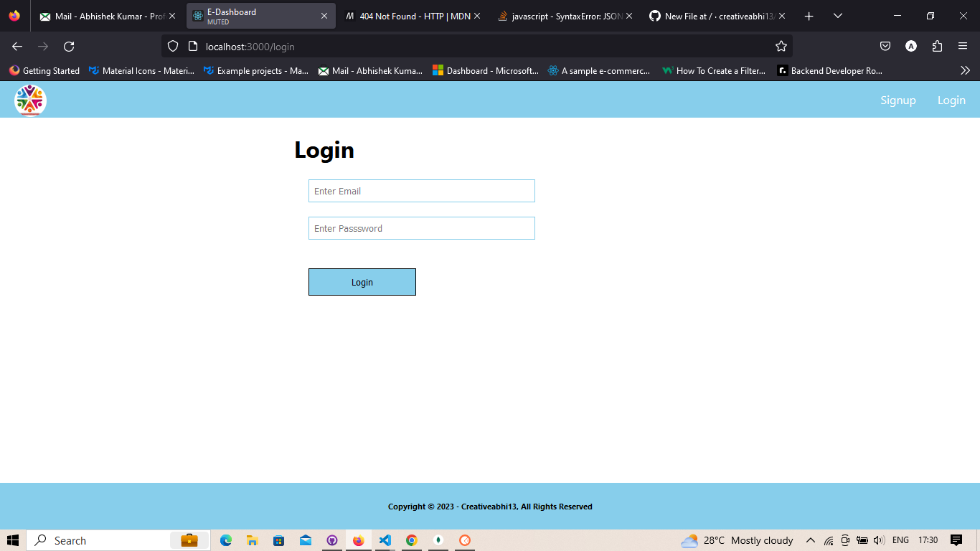This screenshot has width=980, height=551.
Task: Open Firefox Account icon in the toolbar
Action: [911, 46]
